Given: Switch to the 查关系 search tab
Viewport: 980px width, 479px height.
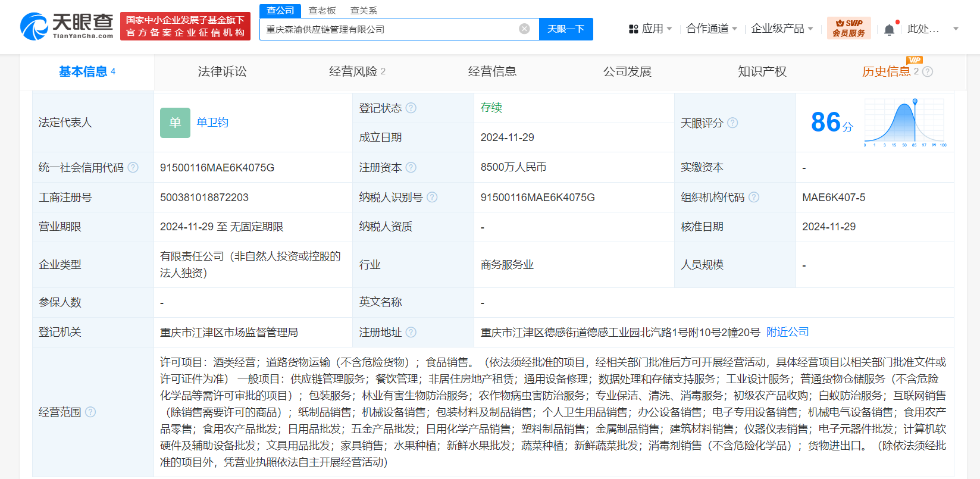Looking at the screenshot, I should click(364, 11).
